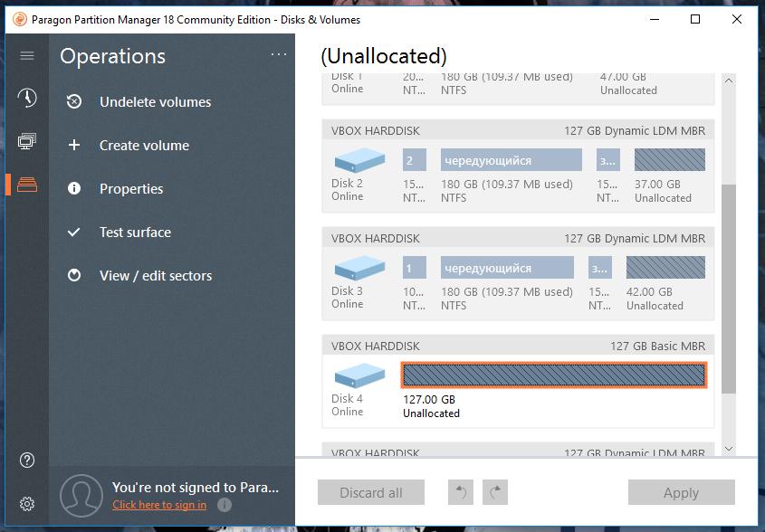Select the Disk 3 drive icon

pos(359,268)
